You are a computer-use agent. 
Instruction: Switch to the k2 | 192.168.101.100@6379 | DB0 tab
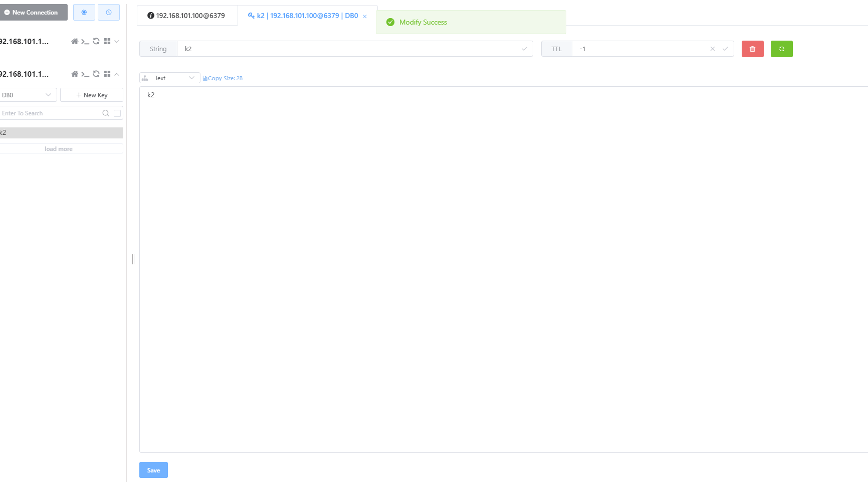(308, 16)
